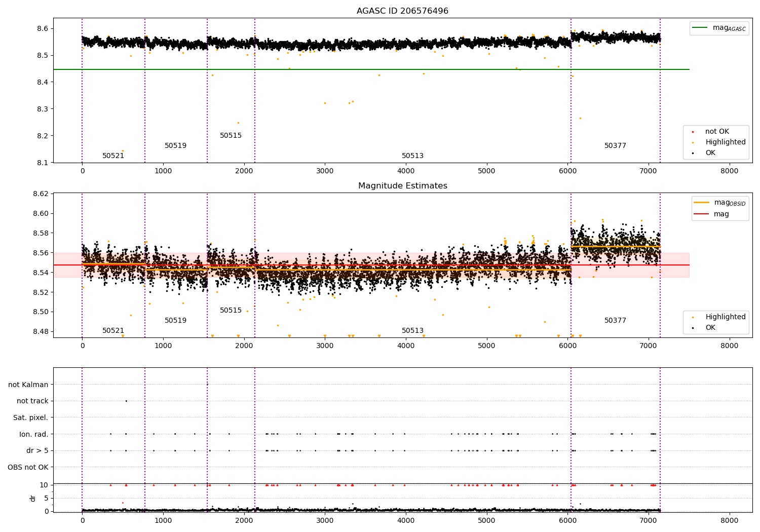Click obsid label 50513 in the top plot
Image resolution: width=760 pixels, height=532 pixels.
[413, 156]
